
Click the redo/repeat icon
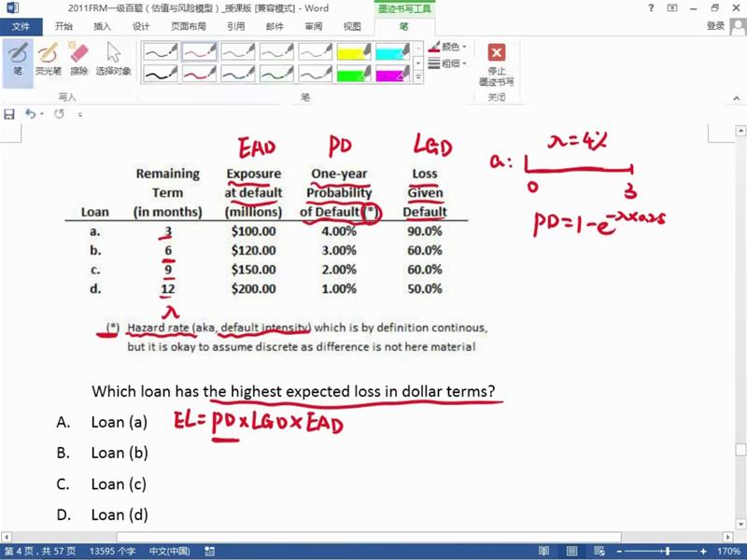(x=59, y=114)
